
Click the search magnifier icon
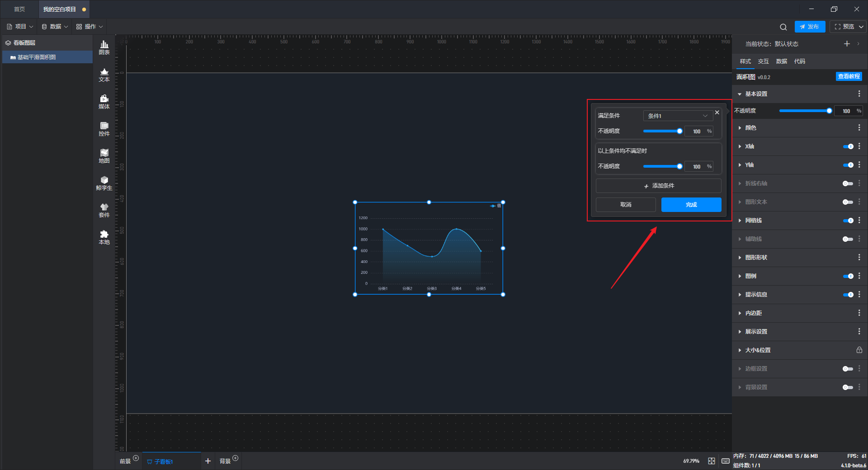point(783,27)
